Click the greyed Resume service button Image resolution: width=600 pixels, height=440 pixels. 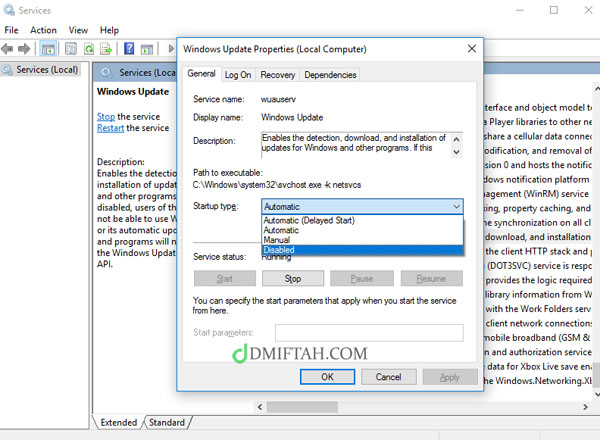[431, 279]
